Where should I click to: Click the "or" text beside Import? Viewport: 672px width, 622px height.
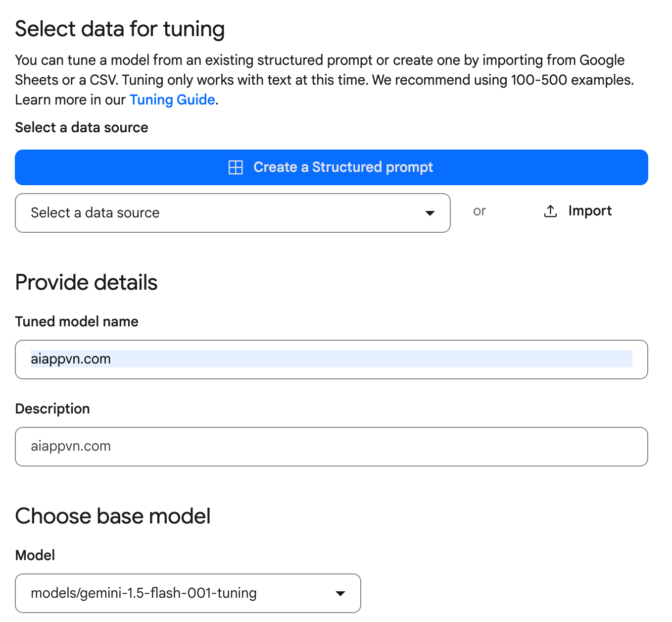479,211
